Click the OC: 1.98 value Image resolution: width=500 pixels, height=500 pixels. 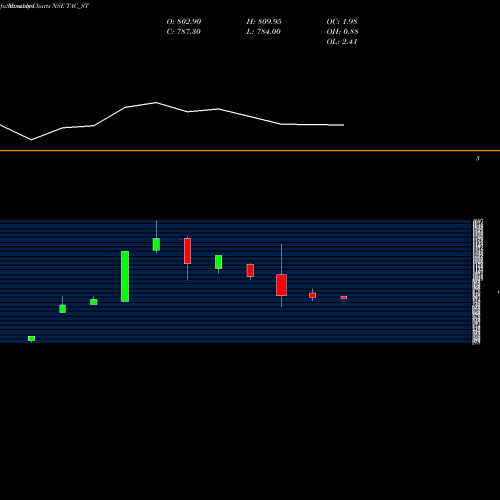(342, 22)
